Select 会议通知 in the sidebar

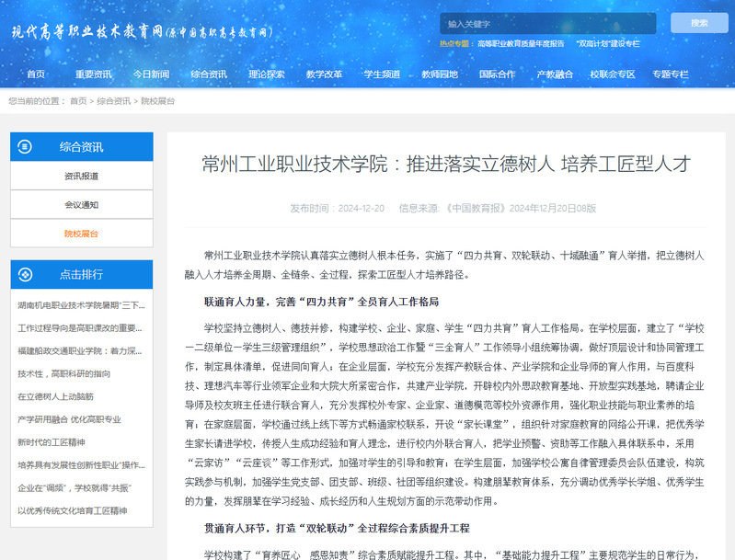(x=81, y=204)
